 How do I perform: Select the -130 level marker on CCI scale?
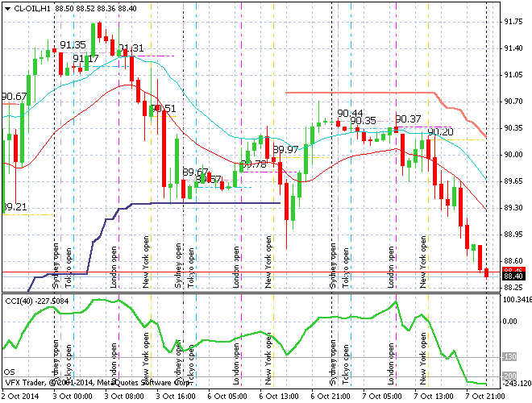coord(509,355)
